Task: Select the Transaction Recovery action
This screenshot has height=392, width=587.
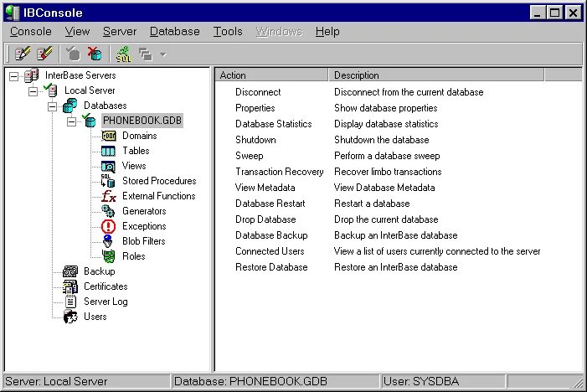Action: pyautogui.click(x=280, y=172)
